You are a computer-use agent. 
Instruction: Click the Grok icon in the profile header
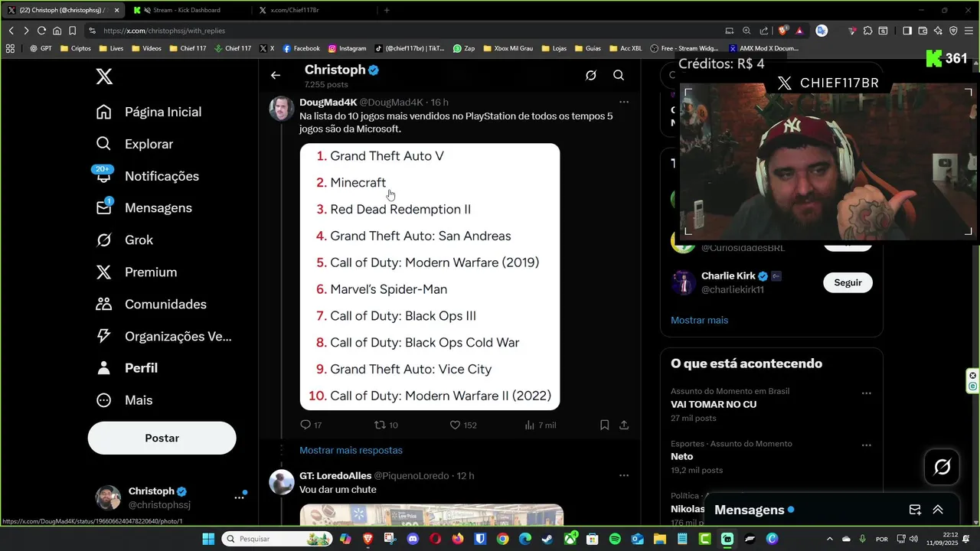click(x=591, y=75)
